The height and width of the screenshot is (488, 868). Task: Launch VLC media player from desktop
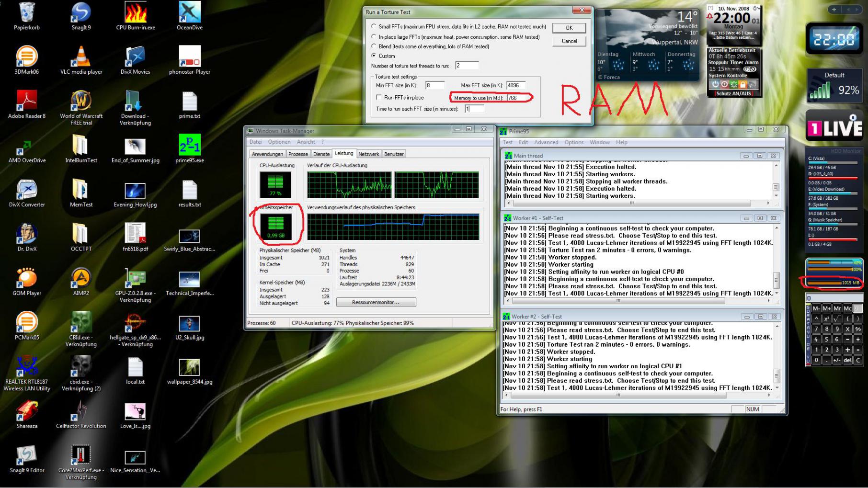point(81,57)
